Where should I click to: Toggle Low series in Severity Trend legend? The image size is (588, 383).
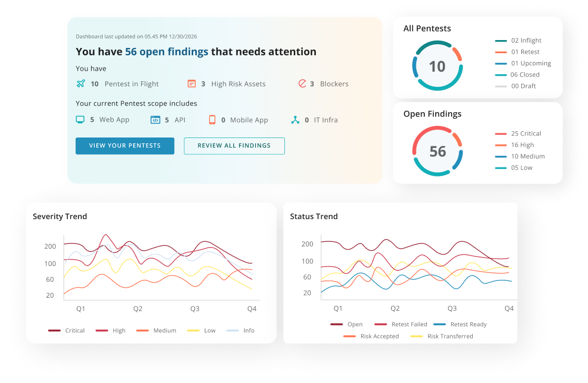(202, 330)
